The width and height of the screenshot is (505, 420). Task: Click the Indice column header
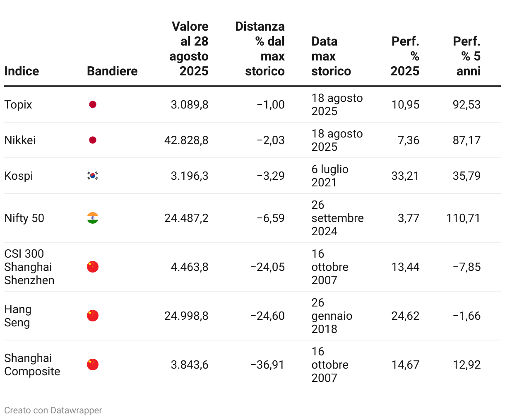click(x=22, y=71)
